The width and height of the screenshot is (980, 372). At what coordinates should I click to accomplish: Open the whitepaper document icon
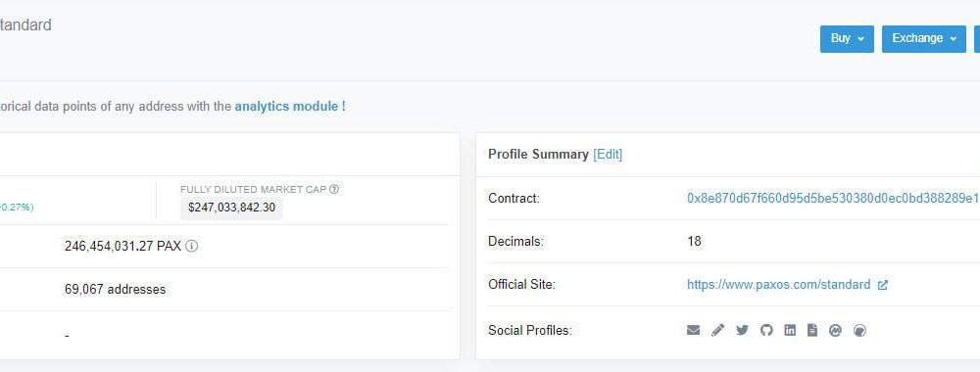811,330
